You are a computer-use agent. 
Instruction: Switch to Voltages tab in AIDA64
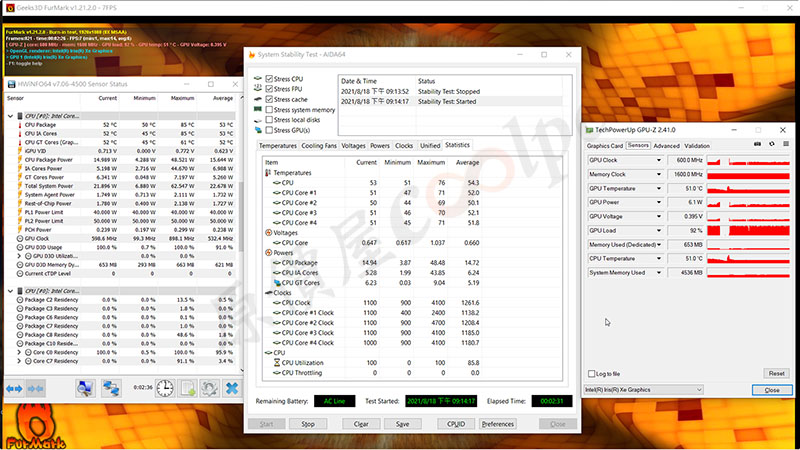point(353,146)
